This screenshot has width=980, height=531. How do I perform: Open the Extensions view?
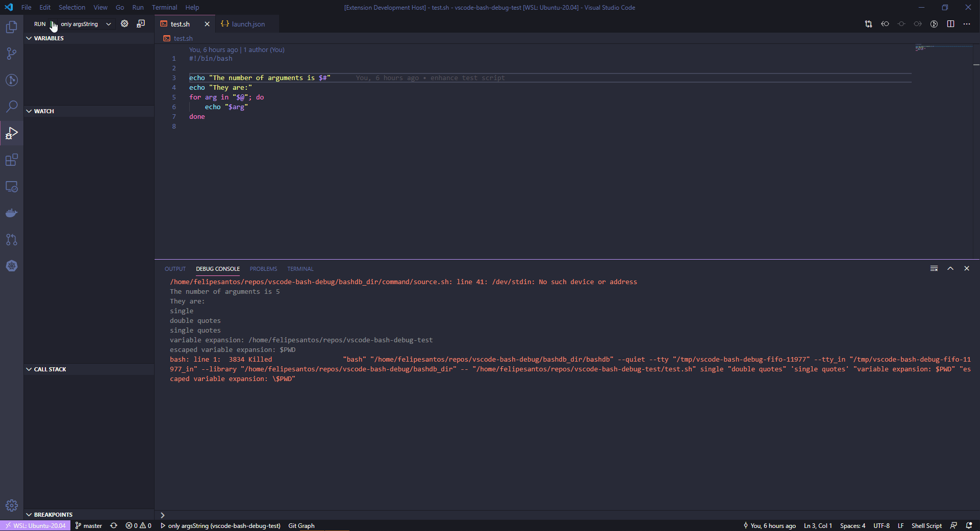11,160
